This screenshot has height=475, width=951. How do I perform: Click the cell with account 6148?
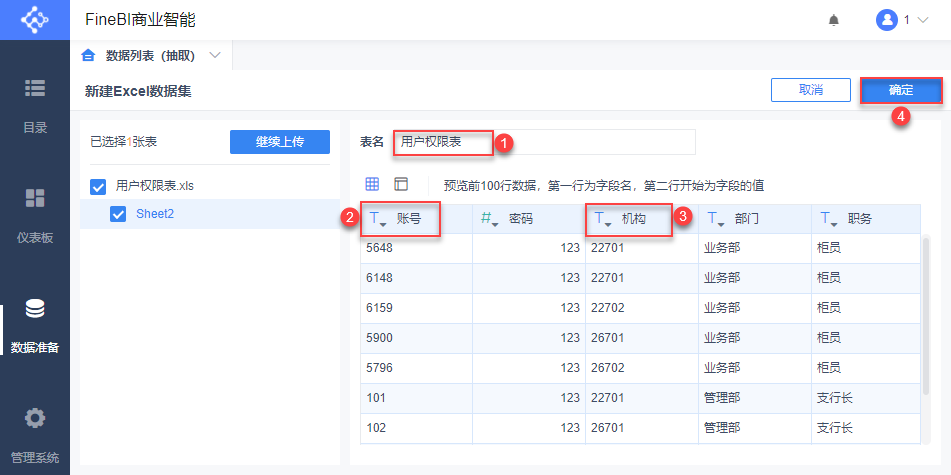click(x=416, y=278)
